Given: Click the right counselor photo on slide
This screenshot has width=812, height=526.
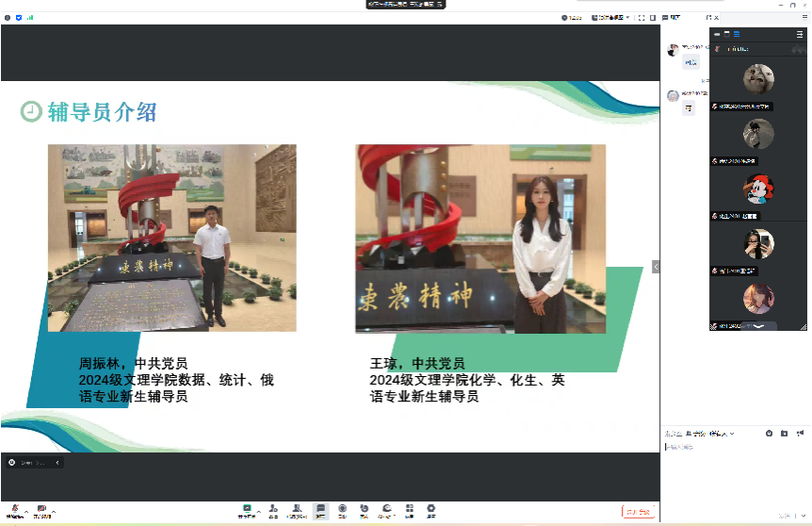Looking at the screenshot, I should (x=480, y=238).
